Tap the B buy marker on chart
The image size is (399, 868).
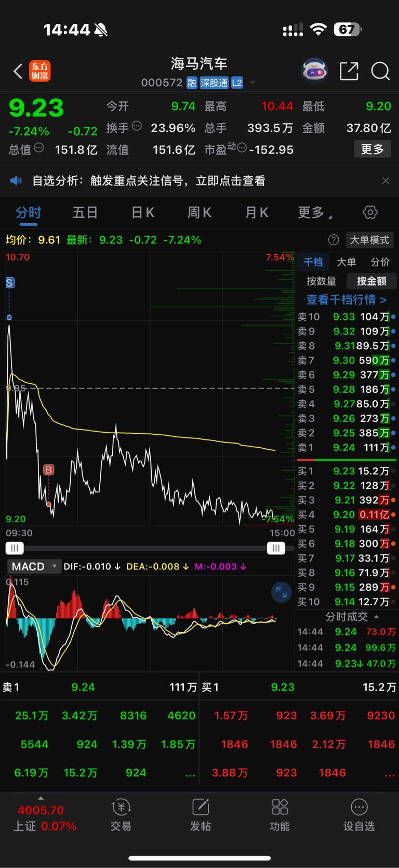pos(49,470)
